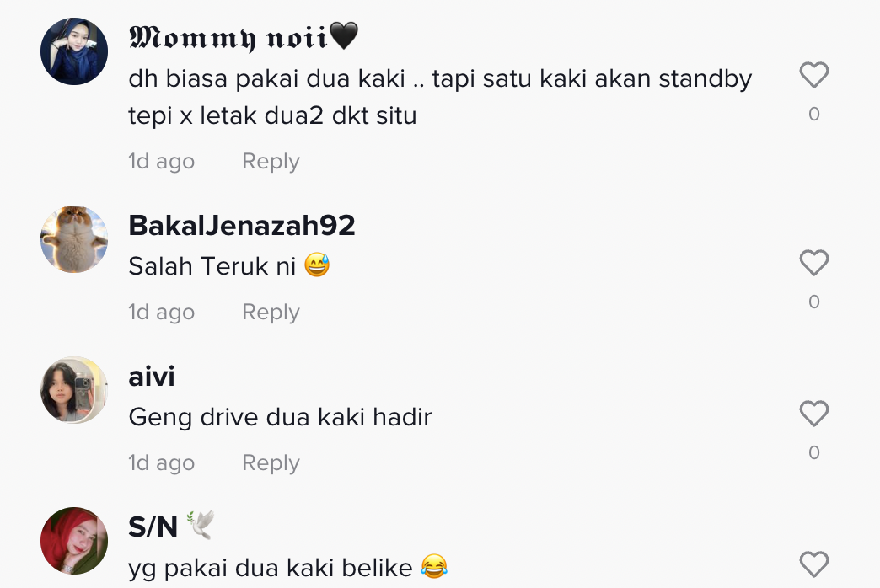Open BakalJenazah92's cat avatar
The width and height of the screenshot is (880, 588).
74,239
